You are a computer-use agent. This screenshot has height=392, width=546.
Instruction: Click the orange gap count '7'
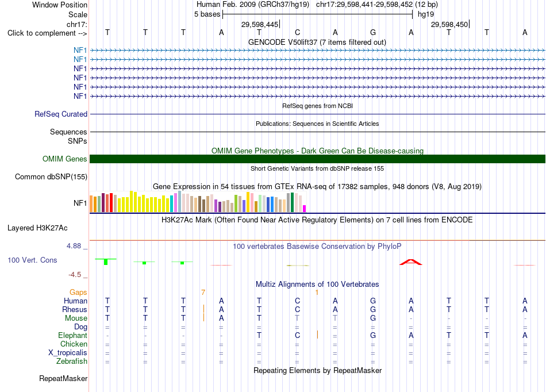(x=203, y=293)
